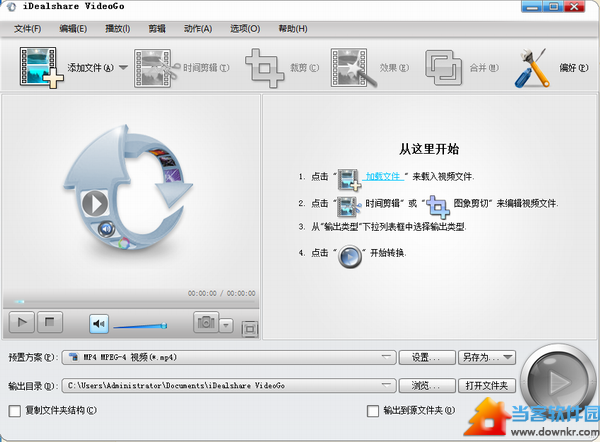Screen dimensions: 600x442
Task: Close the iDealshare VideoGo window
Action: click(574, 7)
